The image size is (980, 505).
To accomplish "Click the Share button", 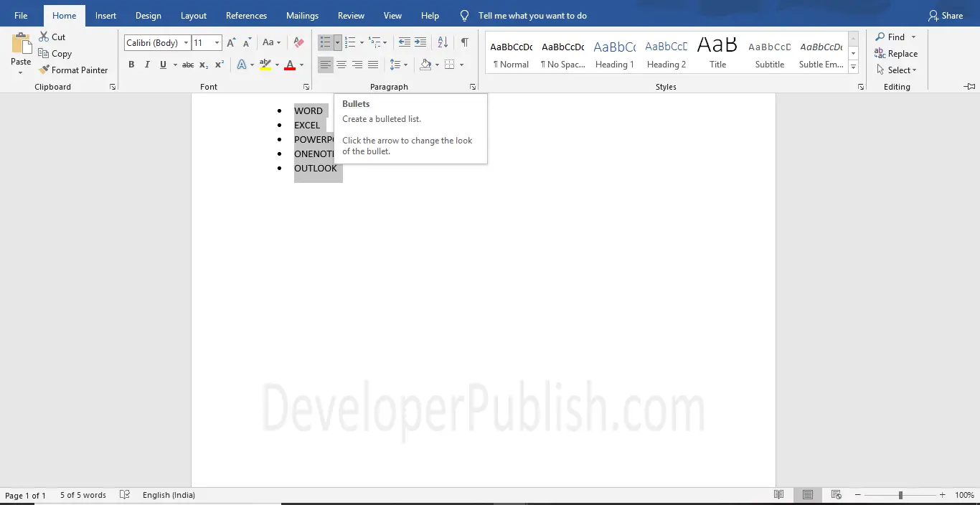I will pos(946,16).
